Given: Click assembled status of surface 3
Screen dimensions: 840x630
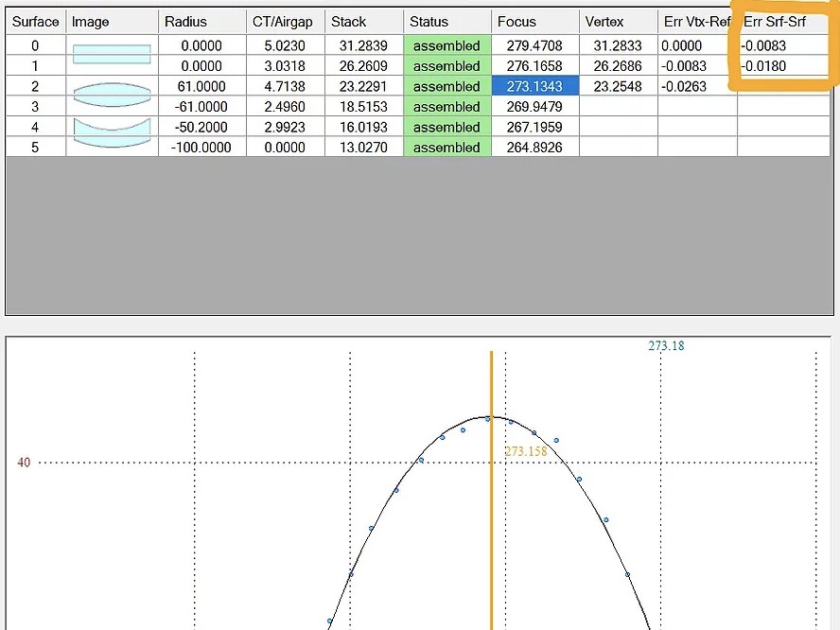Looking at the screenshot, I should click(x=446, y=107).
